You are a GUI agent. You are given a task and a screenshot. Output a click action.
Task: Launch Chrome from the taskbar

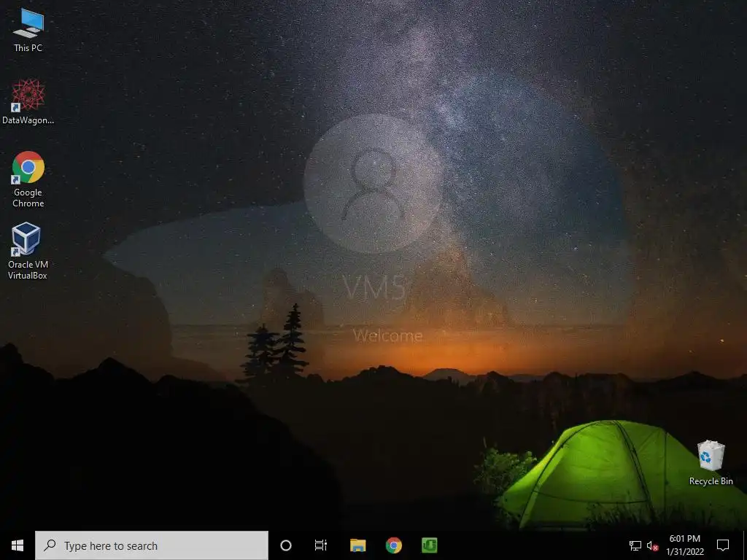393,545
